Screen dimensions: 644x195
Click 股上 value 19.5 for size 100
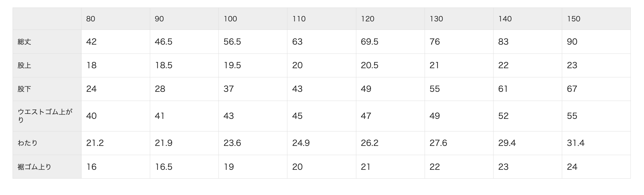(232, 65)
